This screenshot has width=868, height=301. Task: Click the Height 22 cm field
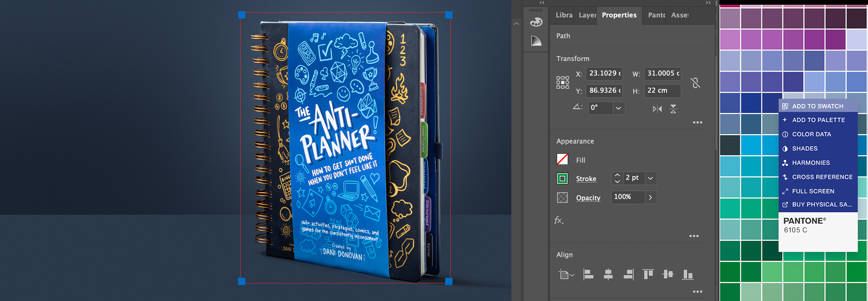point(663,91)
